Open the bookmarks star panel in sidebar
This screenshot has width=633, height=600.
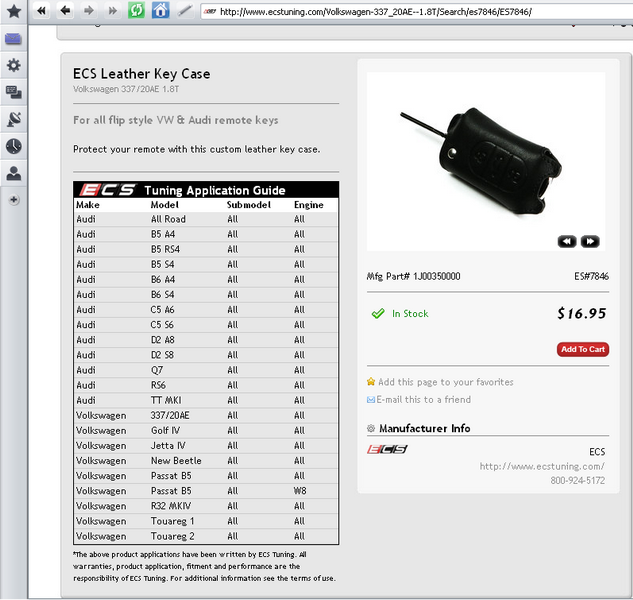(14, 11)
